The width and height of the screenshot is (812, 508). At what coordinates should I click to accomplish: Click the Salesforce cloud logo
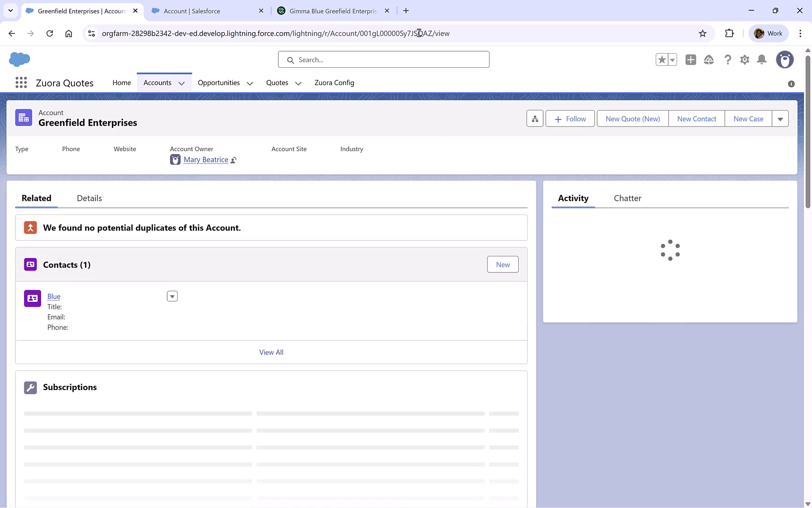(19, 59)
